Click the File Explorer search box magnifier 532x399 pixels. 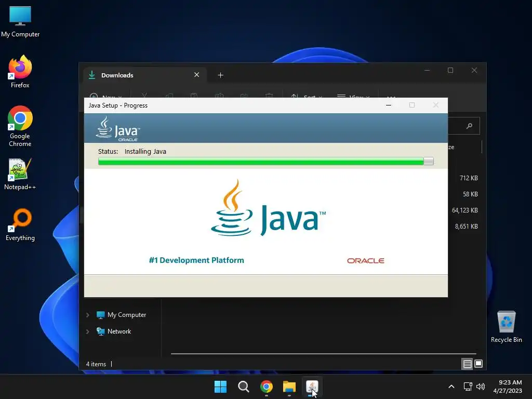click(x=469, y=126)
